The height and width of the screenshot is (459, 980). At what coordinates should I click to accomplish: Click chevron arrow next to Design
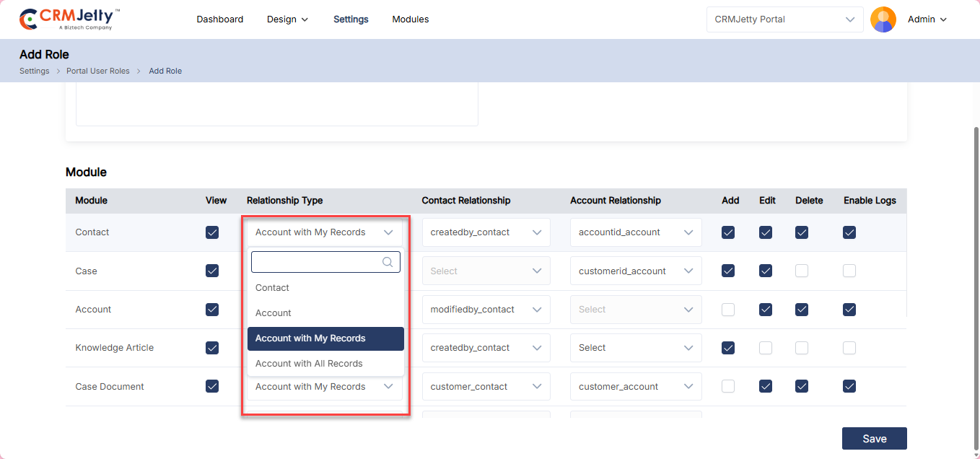click(x=305, y=19)
